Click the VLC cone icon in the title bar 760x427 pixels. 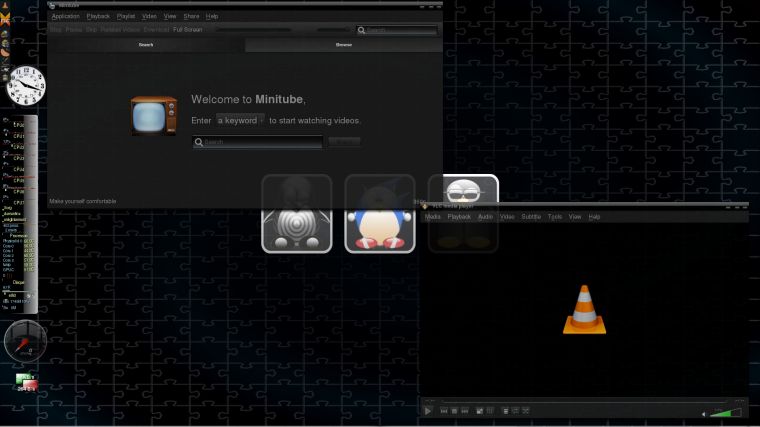tap(425, 206)
